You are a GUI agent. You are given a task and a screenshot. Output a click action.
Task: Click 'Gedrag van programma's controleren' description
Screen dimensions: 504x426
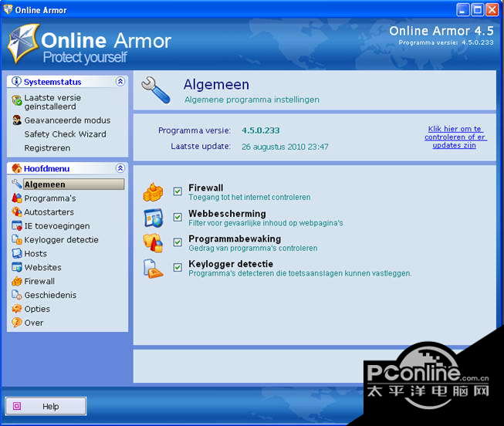pyautogui.click(x=253, y=248)
